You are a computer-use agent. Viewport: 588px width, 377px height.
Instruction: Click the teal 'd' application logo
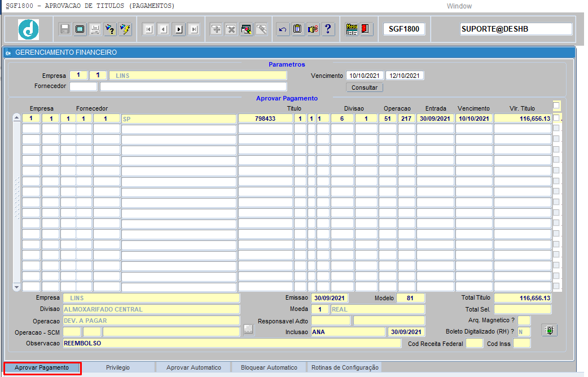pyautogui.click(x=29, y=29)
